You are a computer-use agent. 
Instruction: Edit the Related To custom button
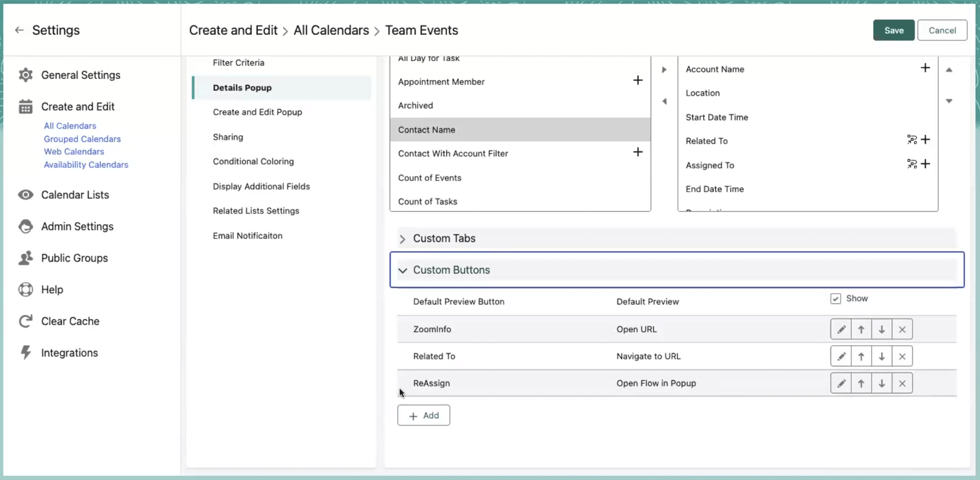[841, 356]
